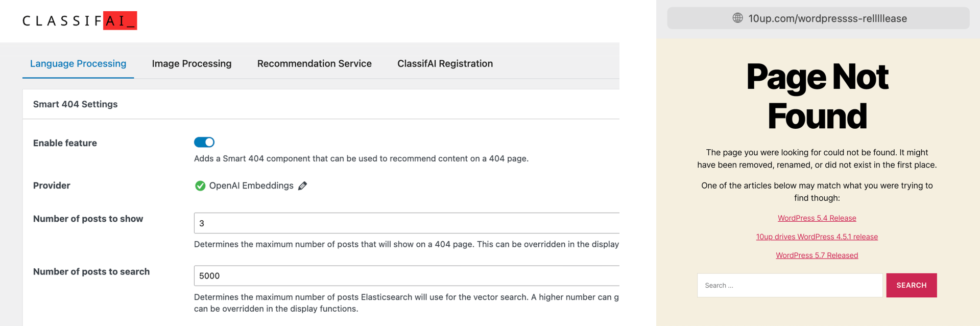Viewport: 980px width, 326px height.
Task: Click the OpenAI Embeddings provider label
Action: pyautogui.click(x=251, y=185)
